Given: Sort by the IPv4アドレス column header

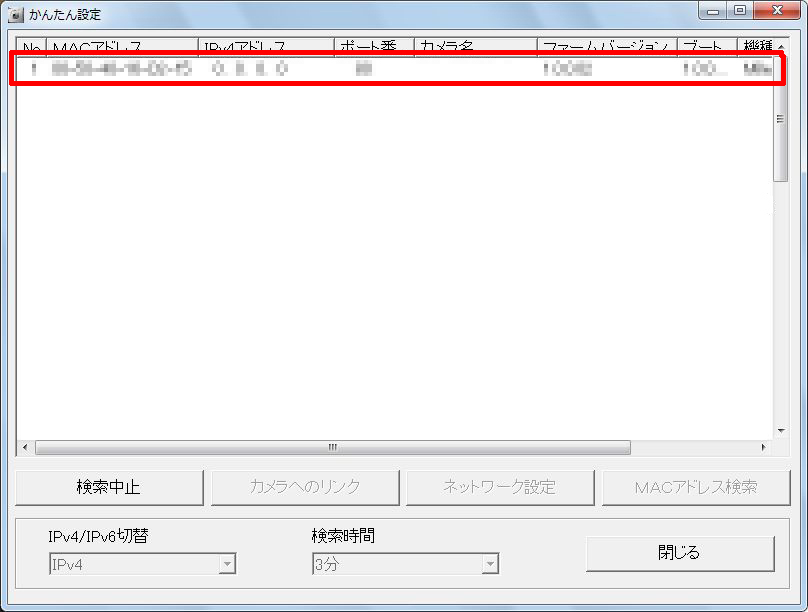Looking at the screenshot, I should pyautogui.click(x=265, y=46).
